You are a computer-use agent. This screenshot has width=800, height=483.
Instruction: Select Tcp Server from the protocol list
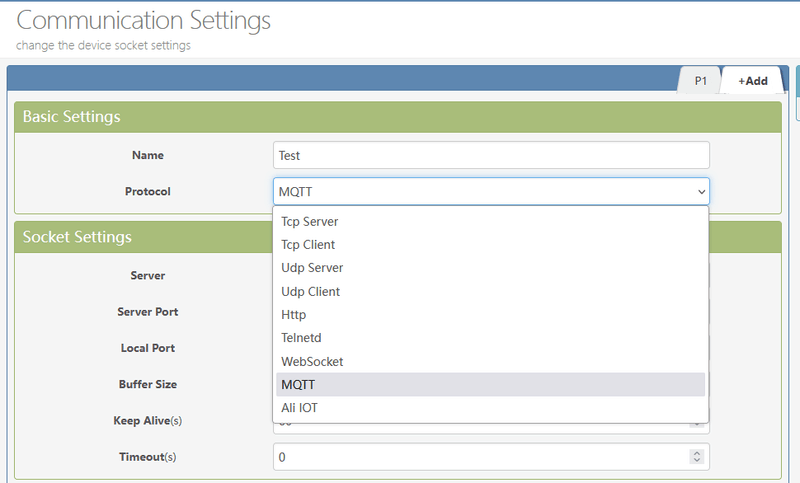pyautogui.click(x=310, y=221)
